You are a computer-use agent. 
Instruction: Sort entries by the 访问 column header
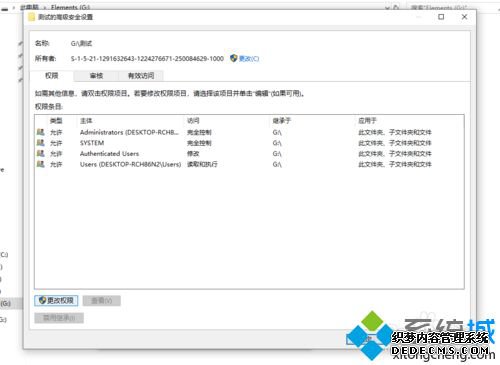193,121
